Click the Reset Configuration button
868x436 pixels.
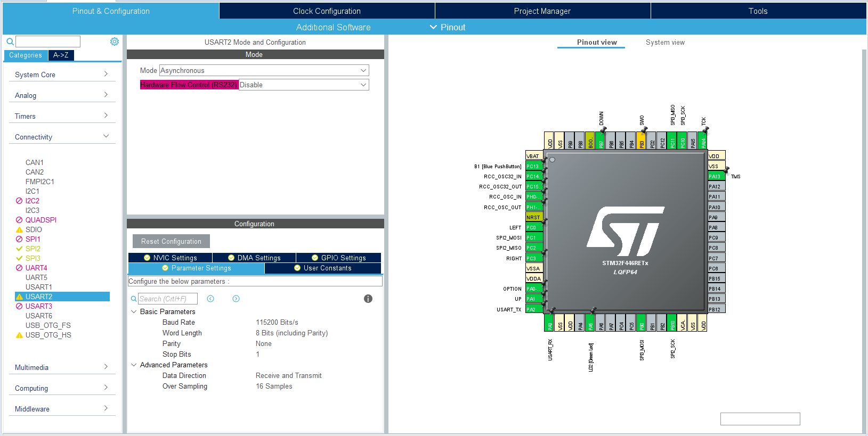point(171,241)
